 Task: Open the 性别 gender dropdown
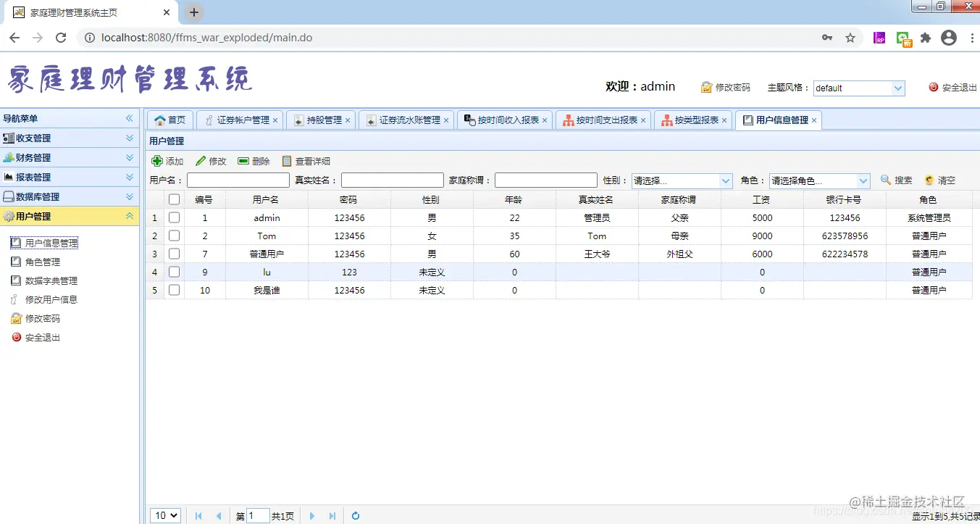click(726, 180)
